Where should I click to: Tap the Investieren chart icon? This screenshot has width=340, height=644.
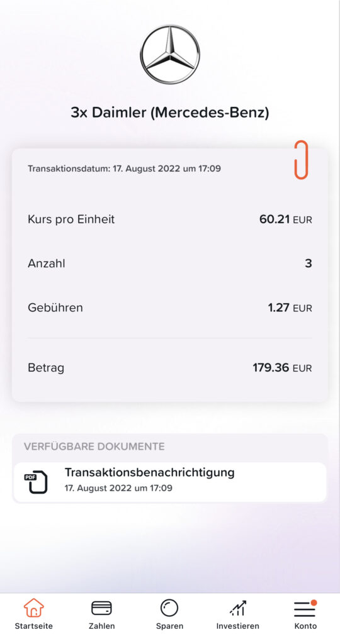point(237,608)
